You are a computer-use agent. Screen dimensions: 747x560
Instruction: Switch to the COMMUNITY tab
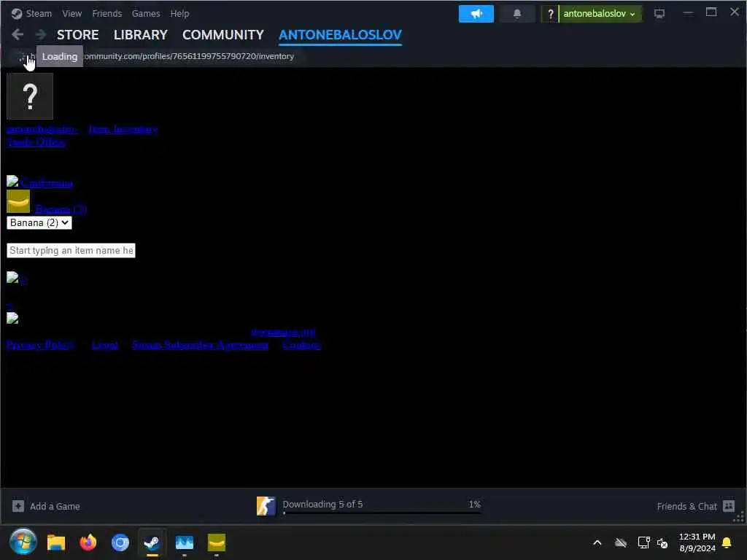pyautogui.click(x=223, y=35)
